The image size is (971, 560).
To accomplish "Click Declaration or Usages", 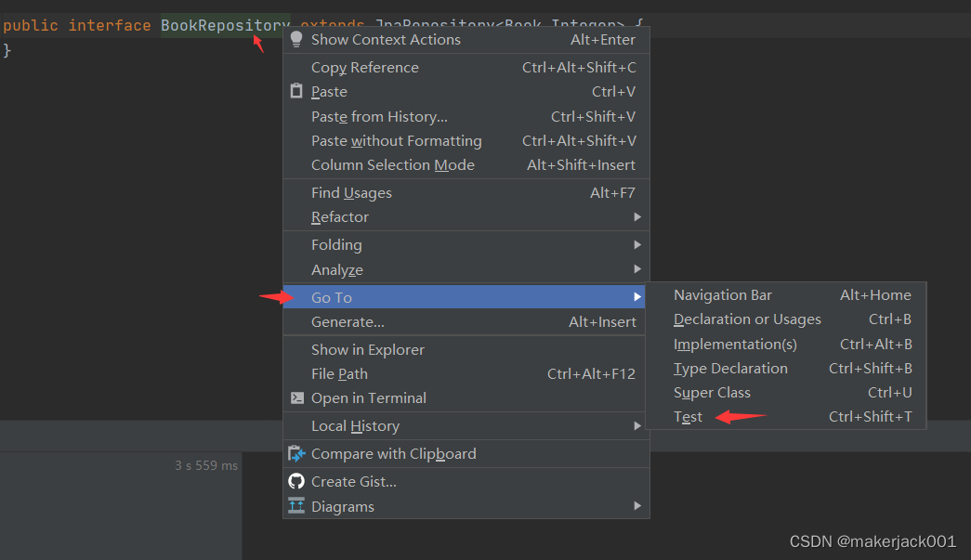I will coord(747,319).
